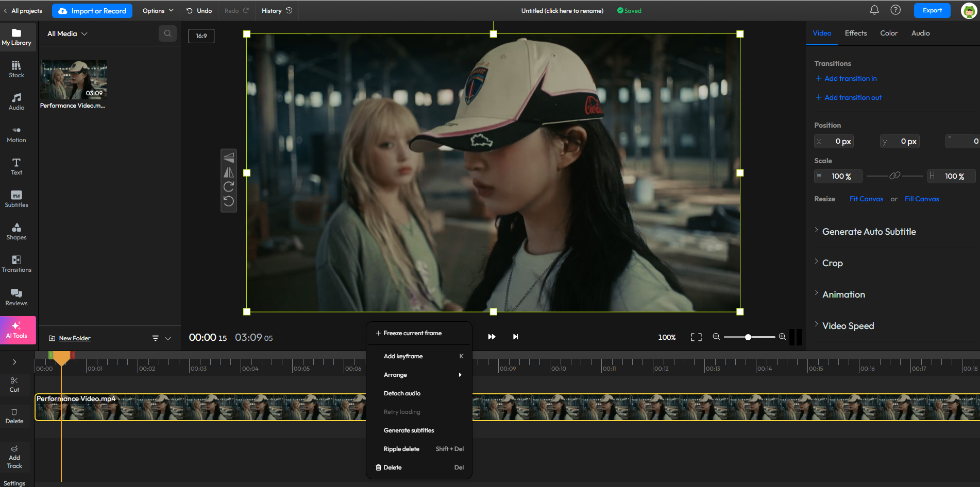980x487 pixels.
Task: Expand the Crop section
Action: (832, 263)
